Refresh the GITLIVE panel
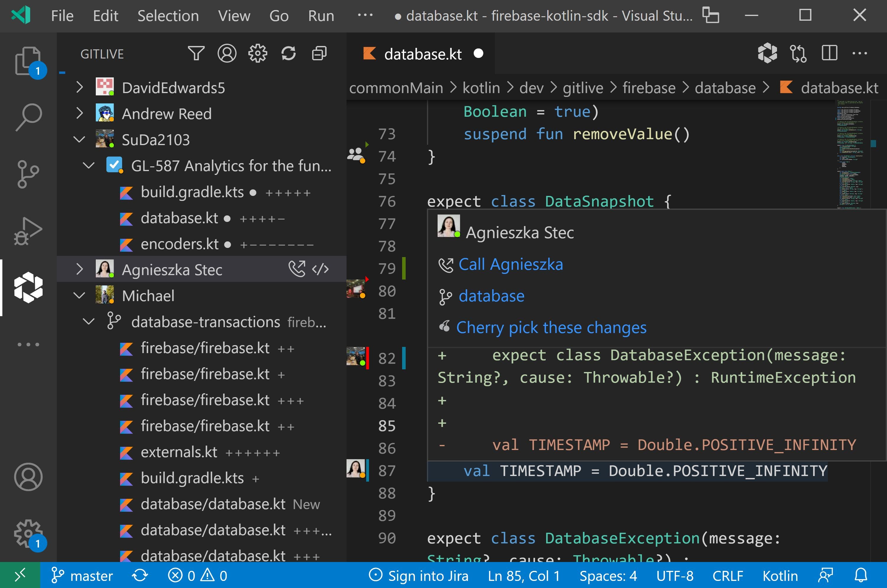This screenshot has height=588, width=887. click(289, 53)
